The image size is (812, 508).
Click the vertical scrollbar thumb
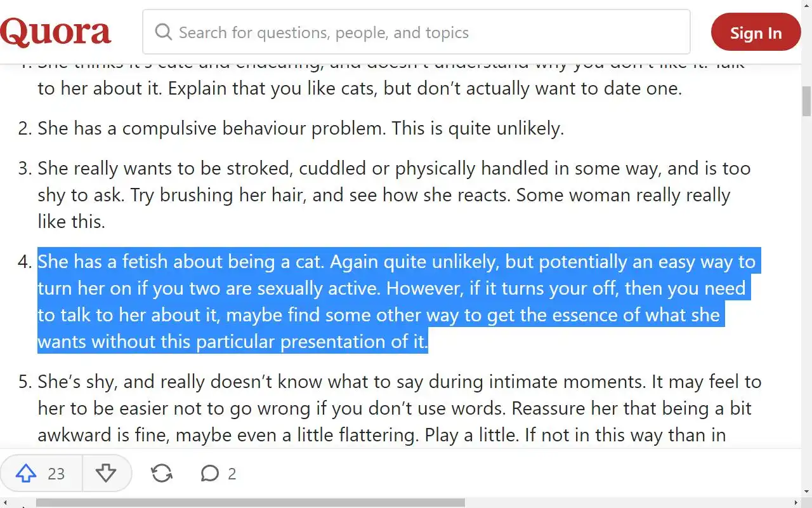click(807, 102)
